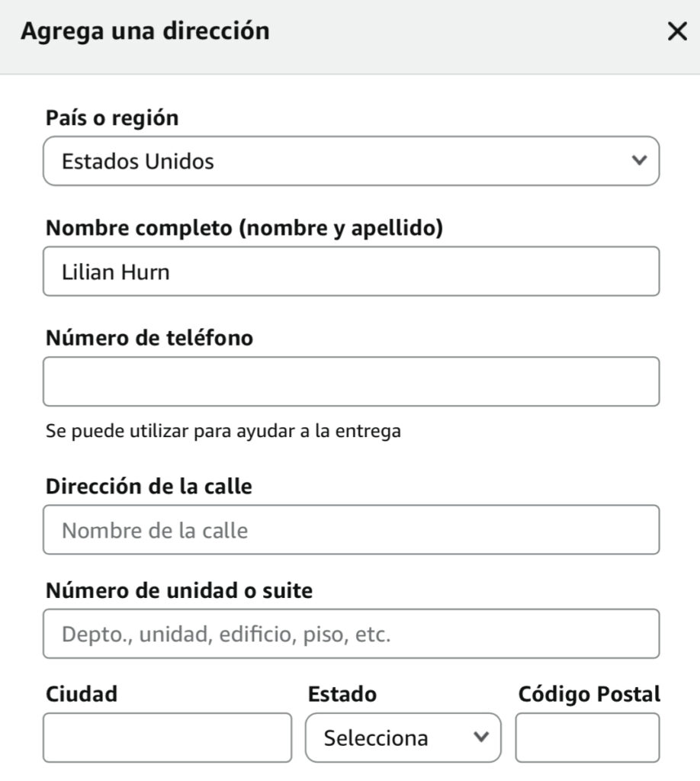Click the Número de teléfono label

click(x=149, y=338)
